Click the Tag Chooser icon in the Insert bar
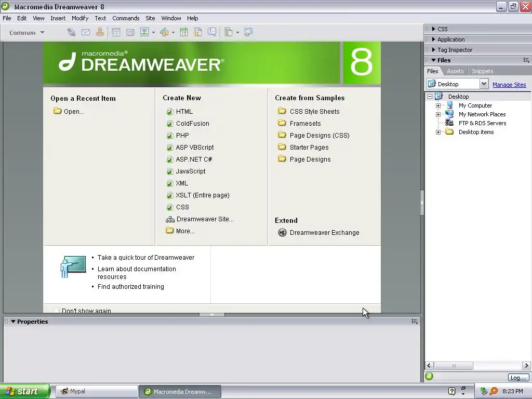532x399 pixels. point(248,32)
